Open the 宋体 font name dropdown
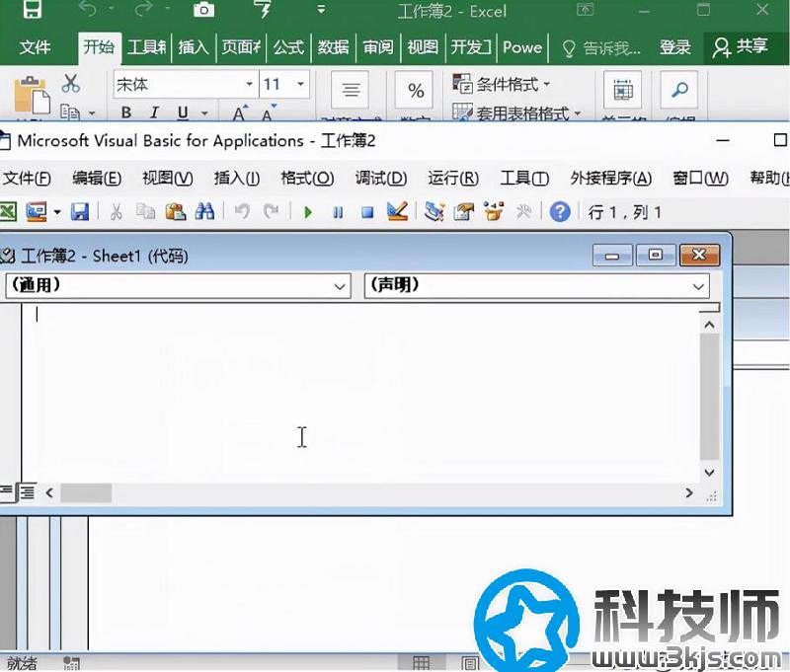The height and width of the screenshot is (672, 790). point(249,84)
